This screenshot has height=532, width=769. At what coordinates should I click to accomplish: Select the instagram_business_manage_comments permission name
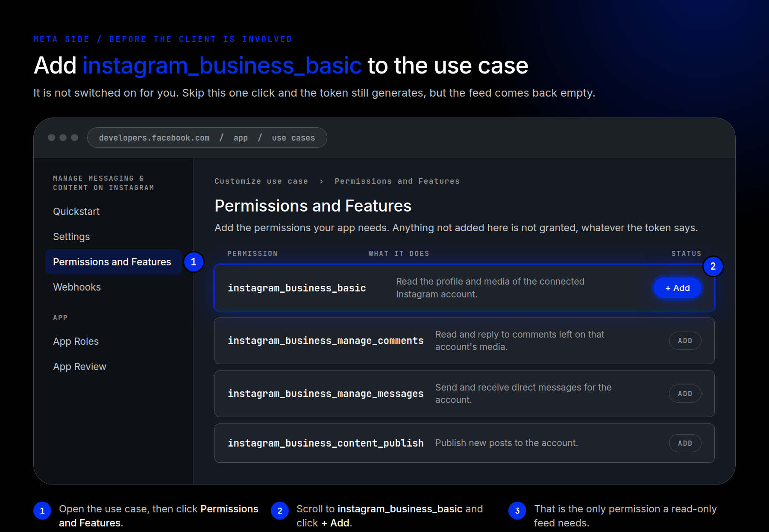point(326,341)
